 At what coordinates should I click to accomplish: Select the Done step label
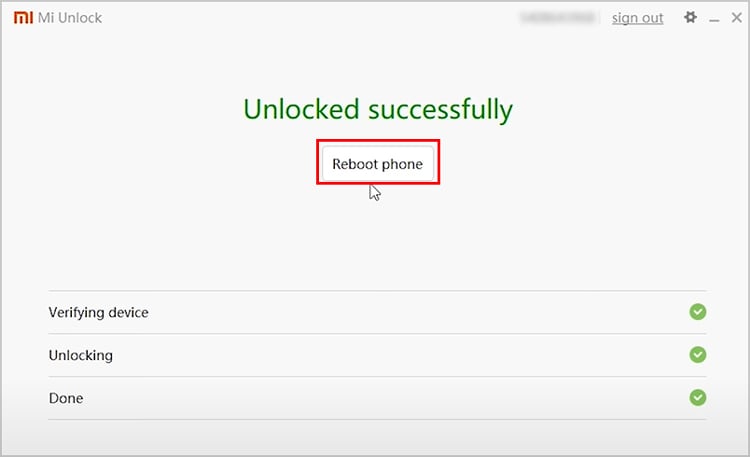click(66, 398)
